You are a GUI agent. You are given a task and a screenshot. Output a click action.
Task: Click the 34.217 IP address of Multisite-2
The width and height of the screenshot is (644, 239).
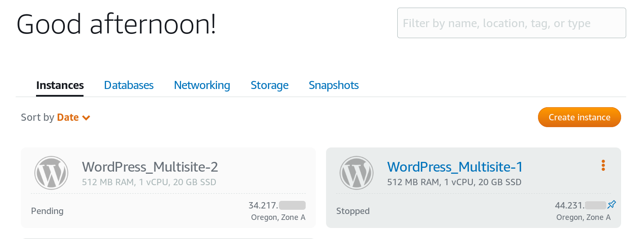(x=277, y=206)
